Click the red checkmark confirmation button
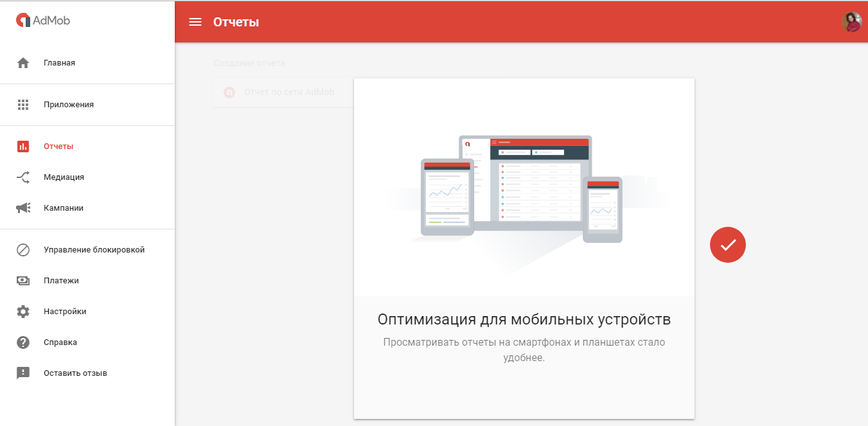The width and height of the screenshot is (868, 426). pyautogui.click(x=727, y=245)
